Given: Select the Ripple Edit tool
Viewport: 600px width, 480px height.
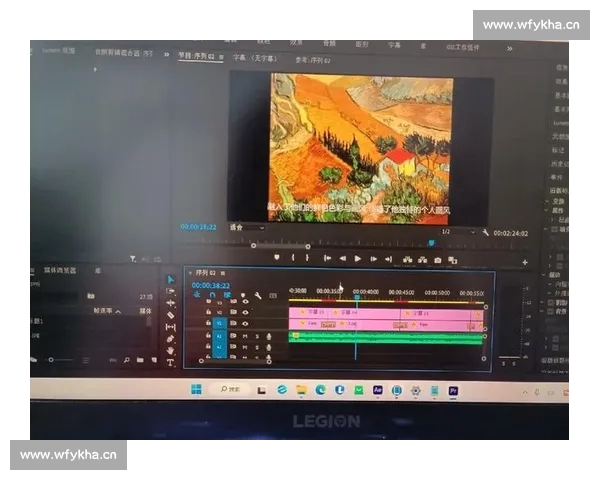Looking at the screenshot, I should point(171,303).
